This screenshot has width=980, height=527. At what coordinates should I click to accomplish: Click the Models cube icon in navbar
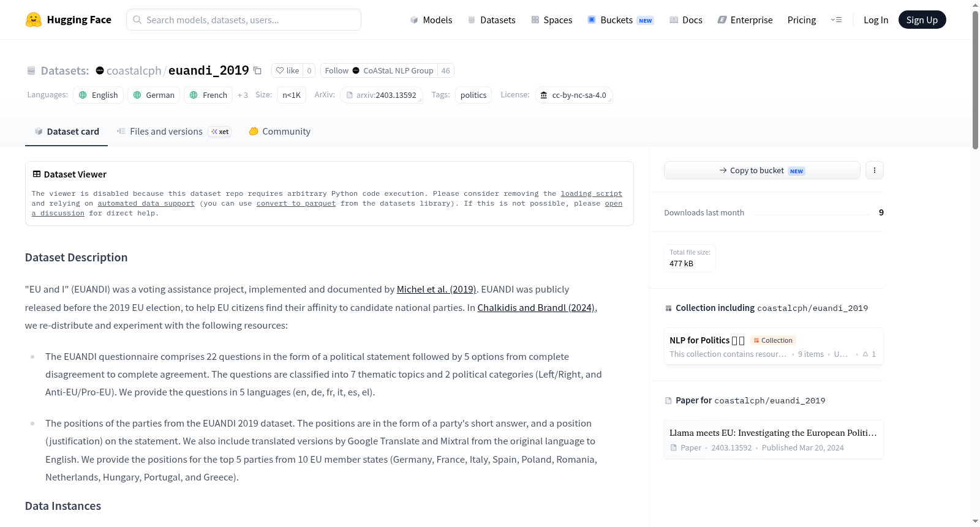coord(414,20)
